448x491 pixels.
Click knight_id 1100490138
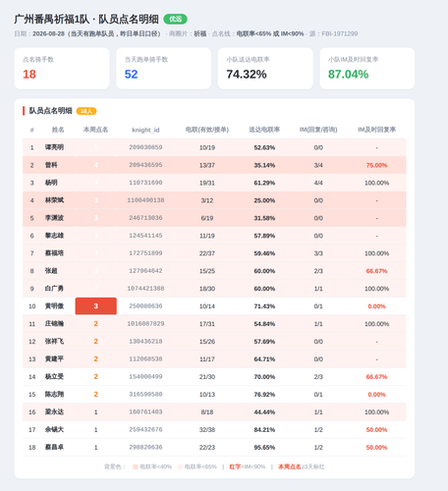point(145,200)
